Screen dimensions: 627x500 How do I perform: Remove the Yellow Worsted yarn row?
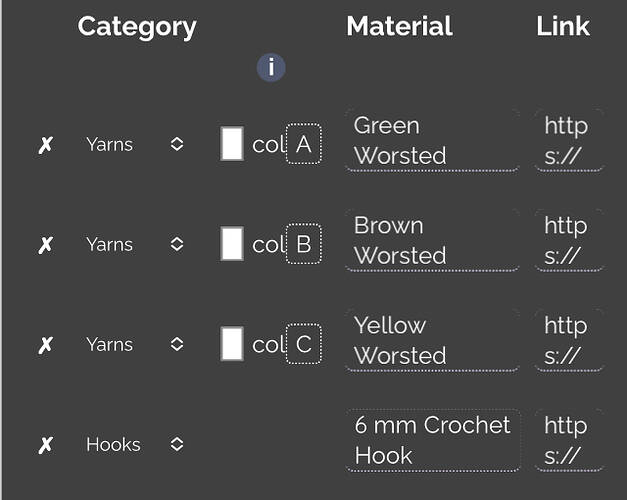(46, 345)
